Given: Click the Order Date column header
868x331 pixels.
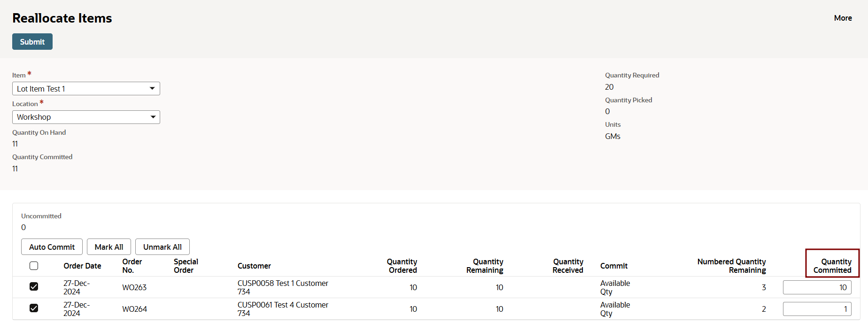Looking at the screenshot, I should click(82, 266).
